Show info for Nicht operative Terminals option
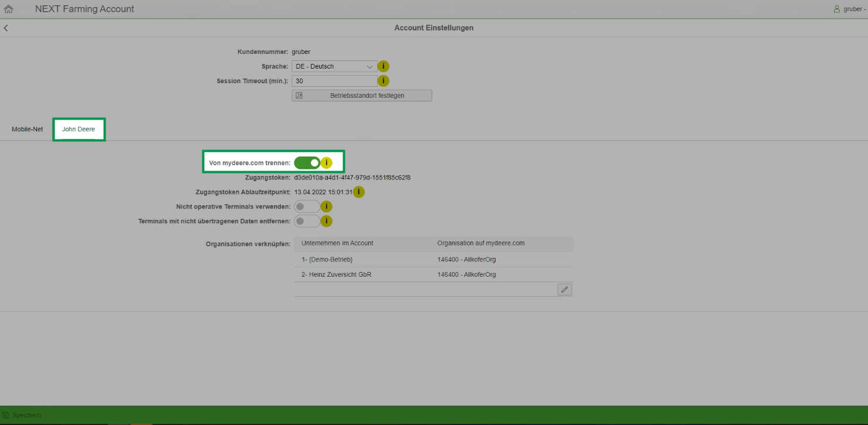 tap(327, 206)
